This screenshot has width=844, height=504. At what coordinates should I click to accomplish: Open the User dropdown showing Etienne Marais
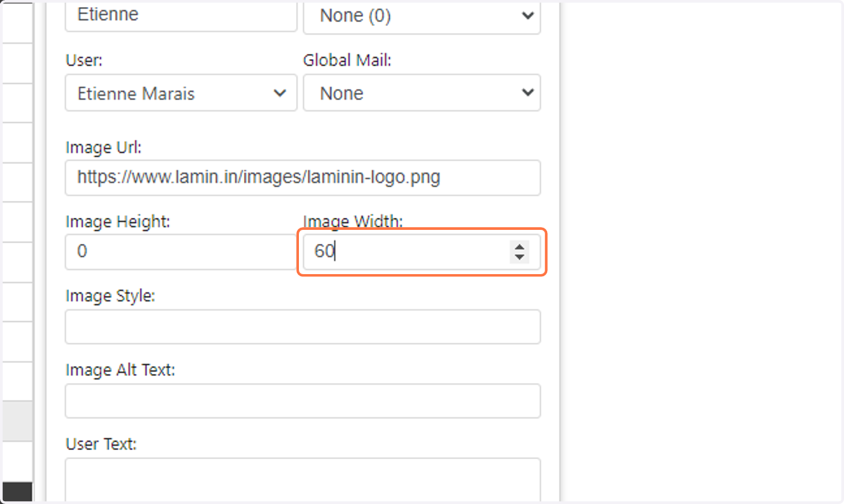click(x=181, y=93)
